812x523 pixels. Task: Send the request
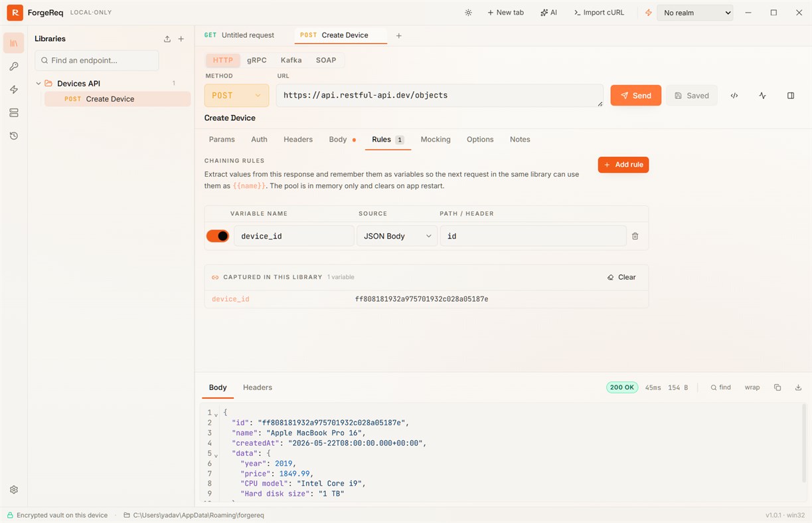tap(635, 96)
